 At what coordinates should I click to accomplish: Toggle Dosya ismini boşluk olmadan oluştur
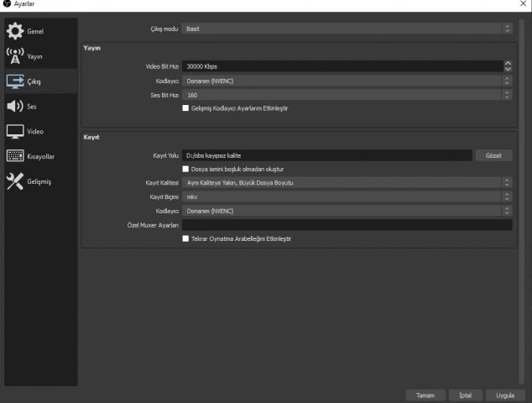185,169
